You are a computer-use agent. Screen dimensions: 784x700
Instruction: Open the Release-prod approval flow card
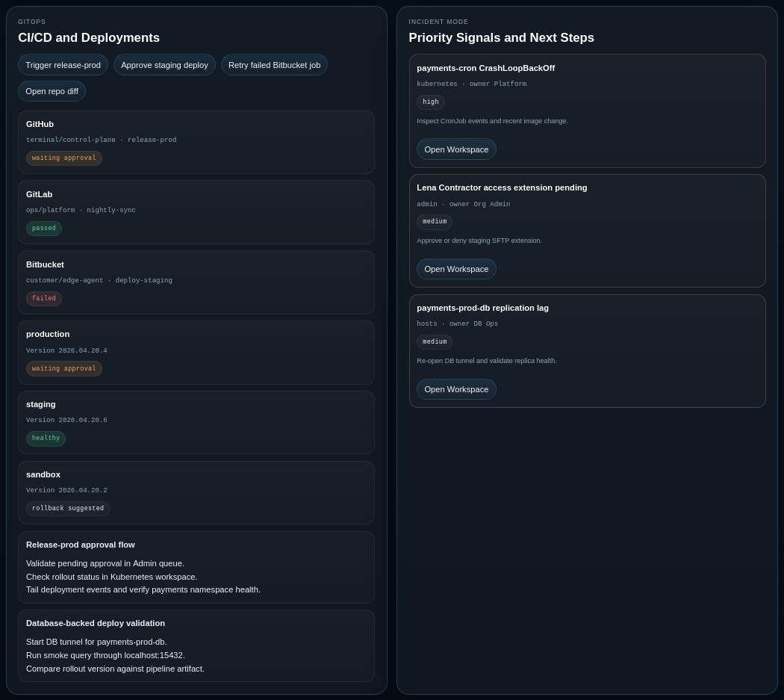(x=196, y=566)
